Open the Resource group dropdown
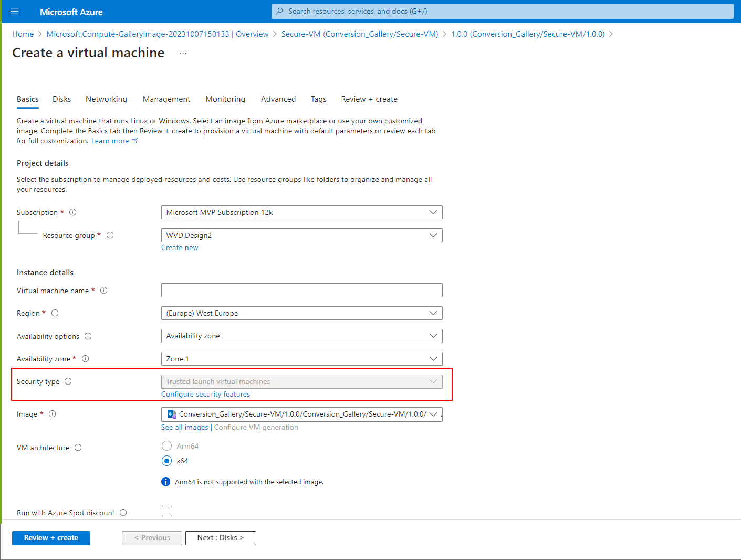The image size is (741, 560). coord(302,235)
